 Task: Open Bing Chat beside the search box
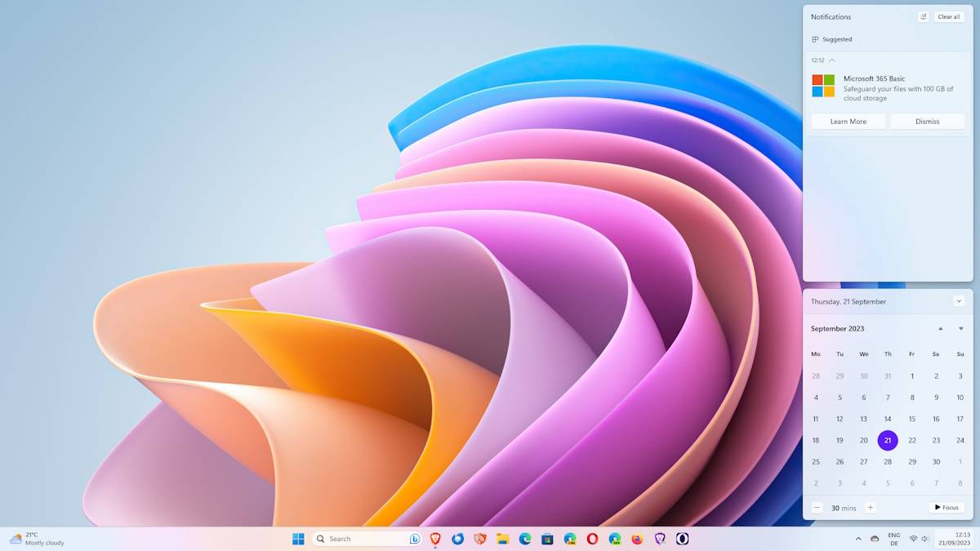[413, 539]
